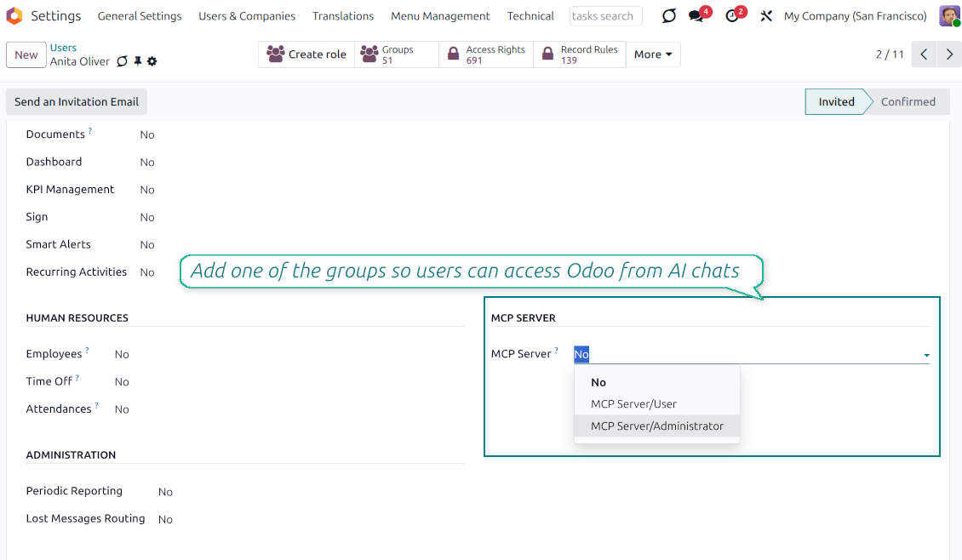Screen dimensions: 962x560
Task: Open the Users & Companies menu
Action: tap(247, 15)
